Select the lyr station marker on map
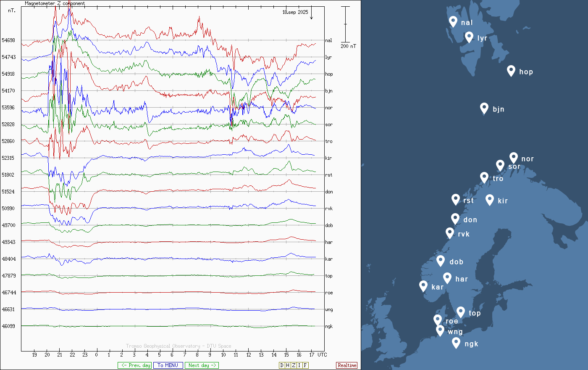 (469, 37)
